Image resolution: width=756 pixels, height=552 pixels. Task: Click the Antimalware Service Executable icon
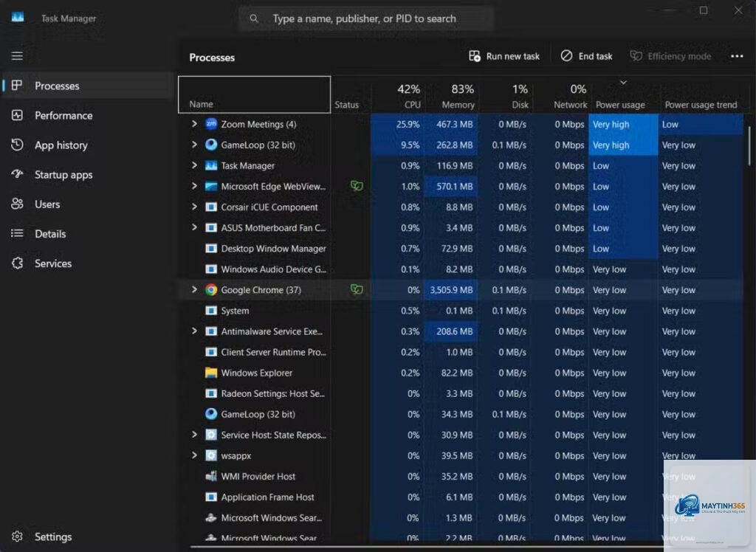click(210, 331)
